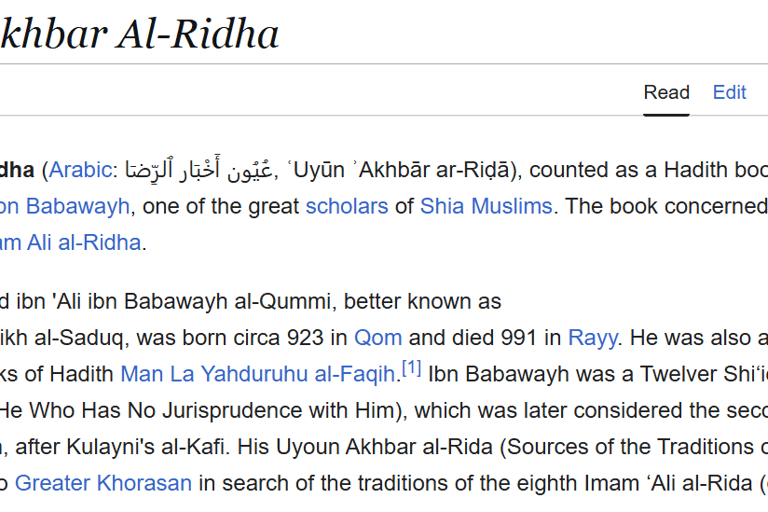Open the Shia Muslims link
768x512 pixels.
click(x=486, y=206)
